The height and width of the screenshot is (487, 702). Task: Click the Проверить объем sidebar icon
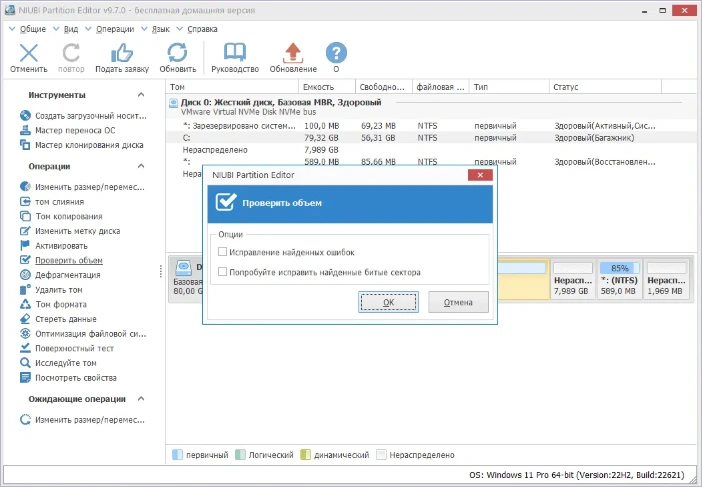tap(25, 260)
